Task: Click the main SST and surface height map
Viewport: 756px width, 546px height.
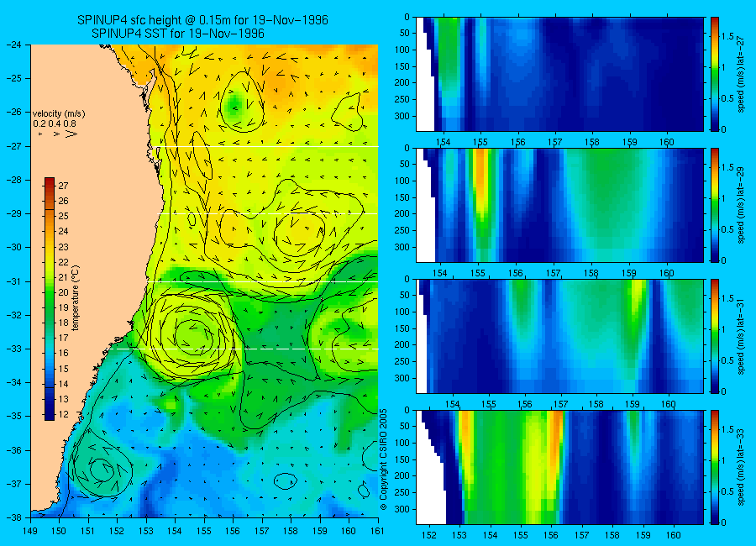Action: click(204, 281)
